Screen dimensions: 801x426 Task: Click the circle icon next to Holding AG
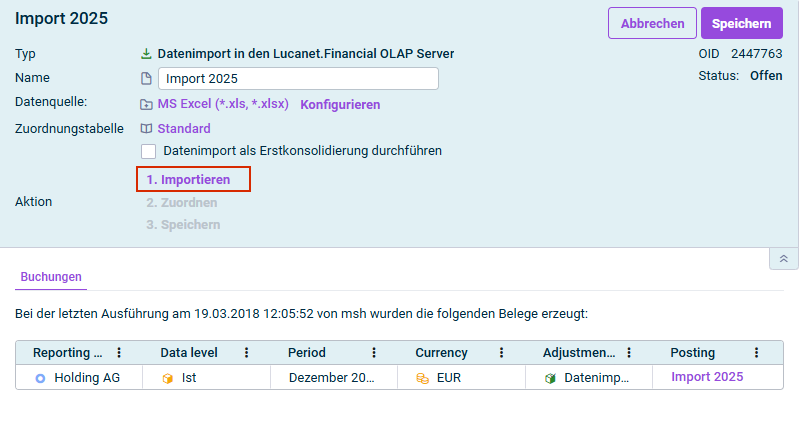click(x=41, y=378)
